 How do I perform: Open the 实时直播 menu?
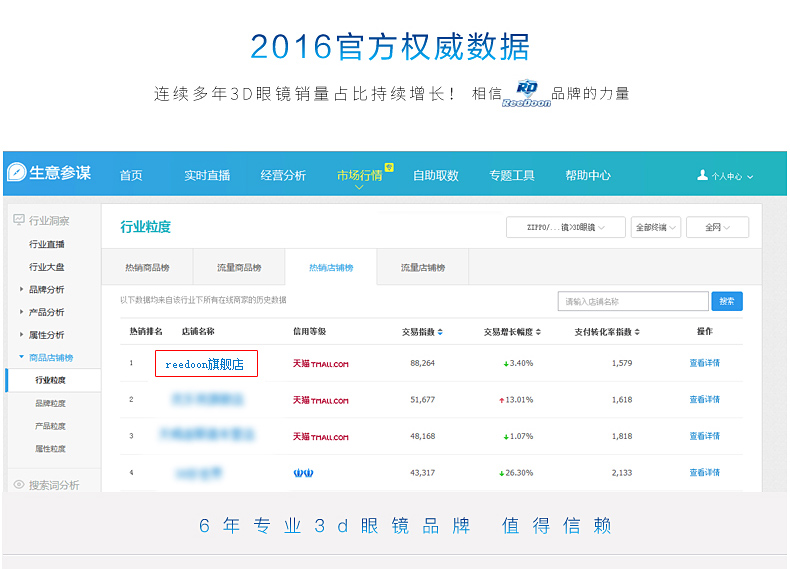tap(207, 175)
